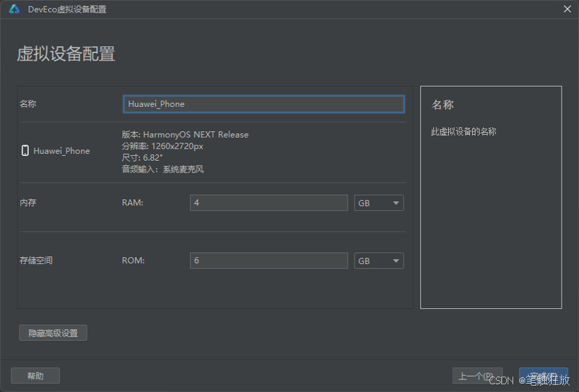Click the phone icon beside Huawei_Phone

(25, 151)
